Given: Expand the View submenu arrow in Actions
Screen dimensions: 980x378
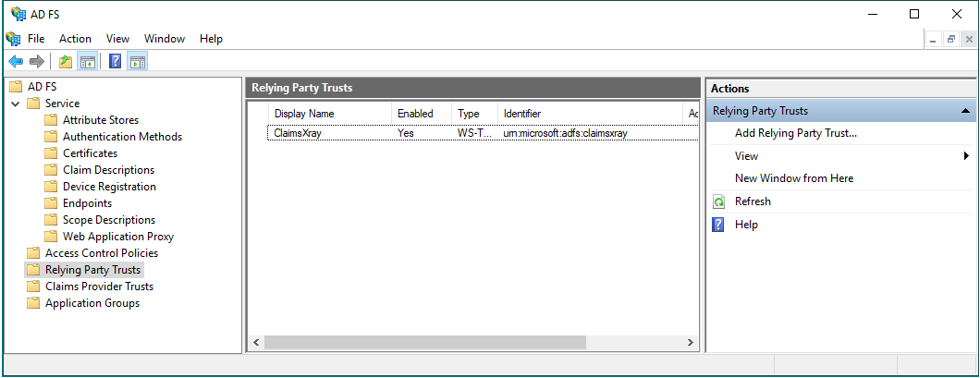Looking at the screenshot, I should click(x=966, y=156).
